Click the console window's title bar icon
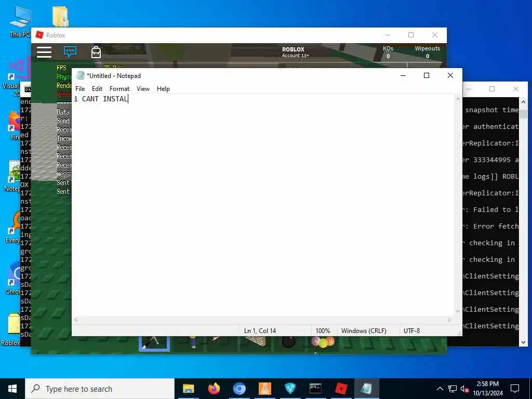 click(28, 89)
